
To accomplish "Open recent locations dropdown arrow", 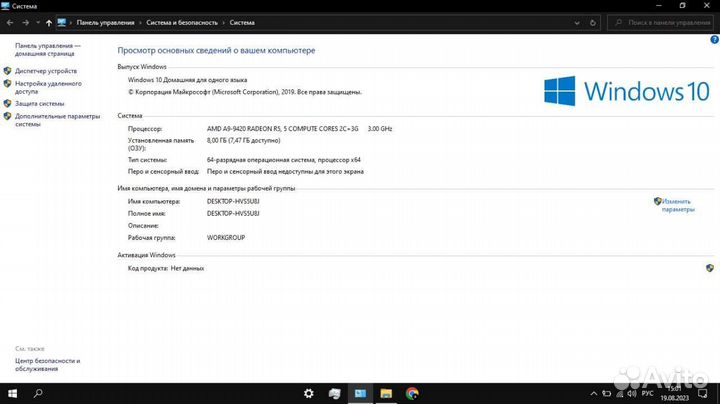I will [38, 22].
